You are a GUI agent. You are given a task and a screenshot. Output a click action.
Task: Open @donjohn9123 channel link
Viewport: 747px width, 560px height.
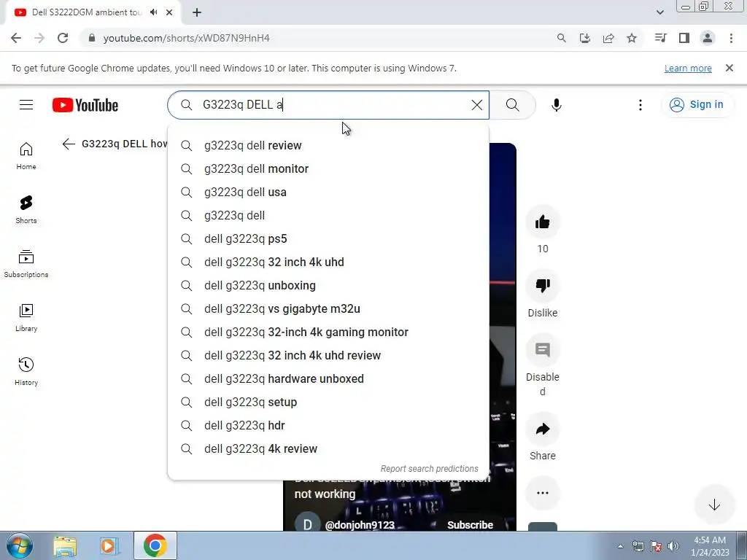(360, 525)
